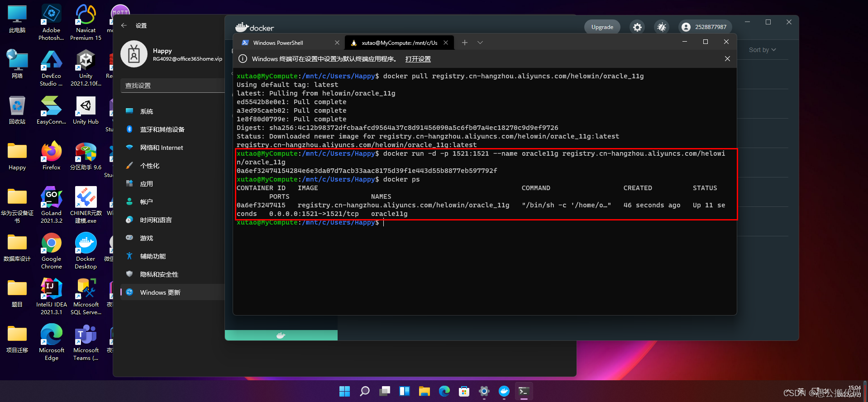Open 辅助功能 settings category

[173, 256]
